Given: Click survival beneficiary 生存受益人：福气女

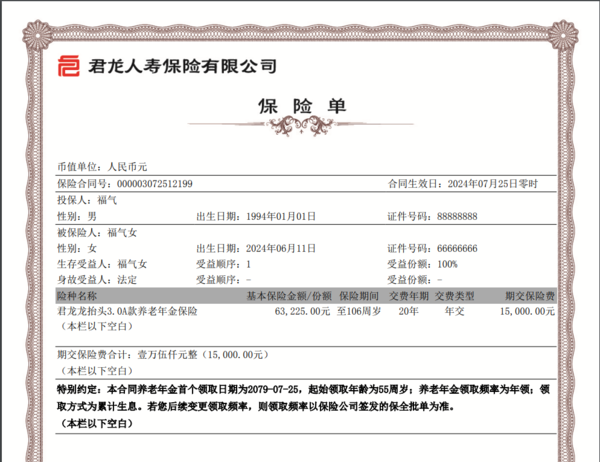Looking at the screenshot, I should [102, 264].
